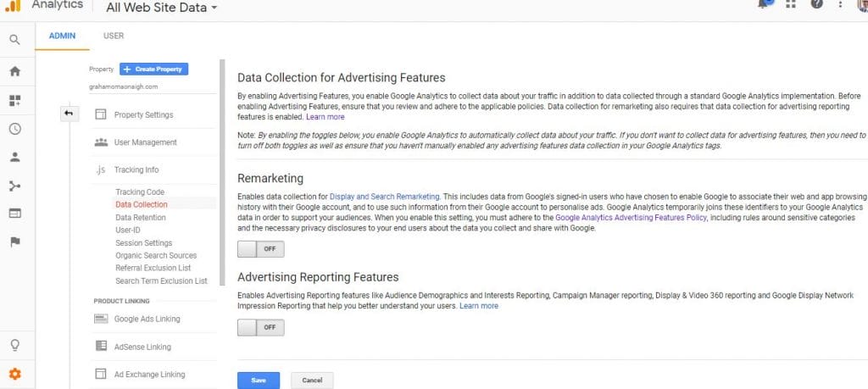Click the AdSense Linking icon
The image size is (868, 389).
(x=101, y=346)
